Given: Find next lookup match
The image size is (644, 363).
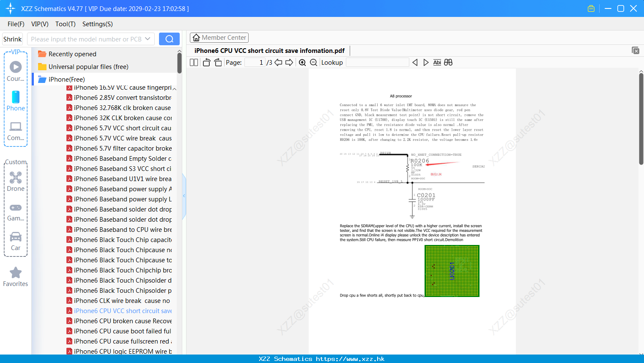Looking at the screenshot, I should click(426, 62).
